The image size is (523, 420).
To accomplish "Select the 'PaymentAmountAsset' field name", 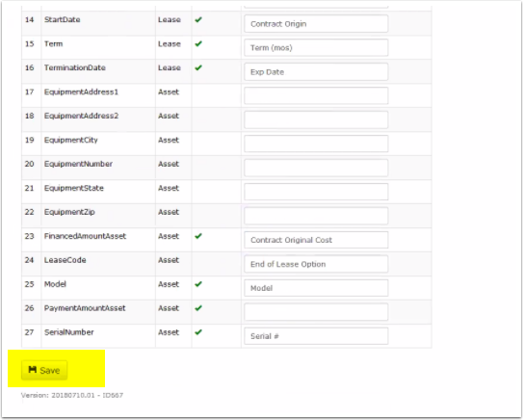I will tap(85, 308).
